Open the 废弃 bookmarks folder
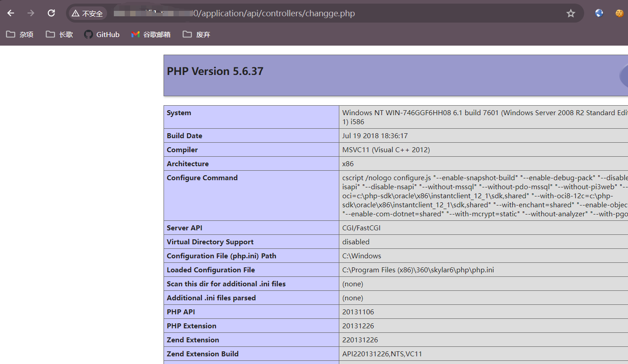 tap(197, 34)
